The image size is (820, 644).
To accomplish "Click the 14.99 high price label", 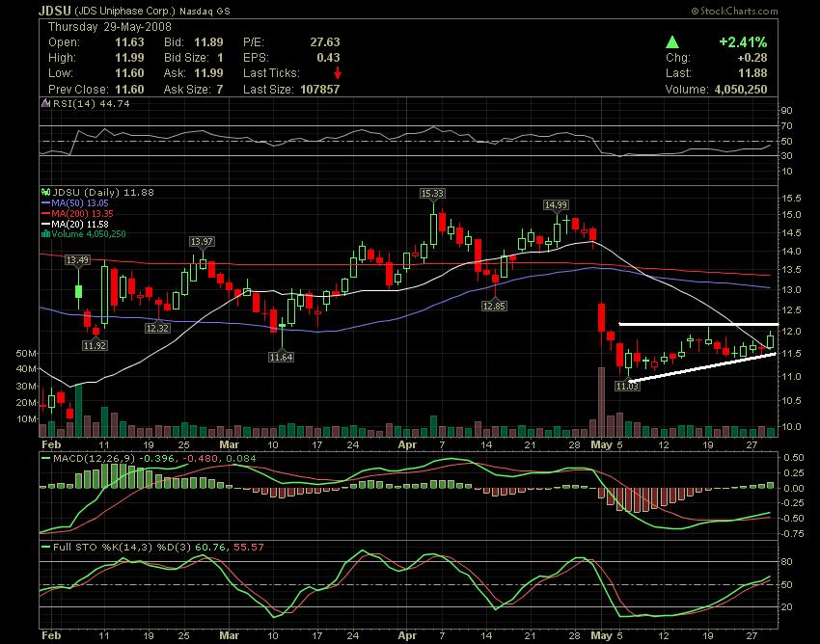I will (556, 205).
